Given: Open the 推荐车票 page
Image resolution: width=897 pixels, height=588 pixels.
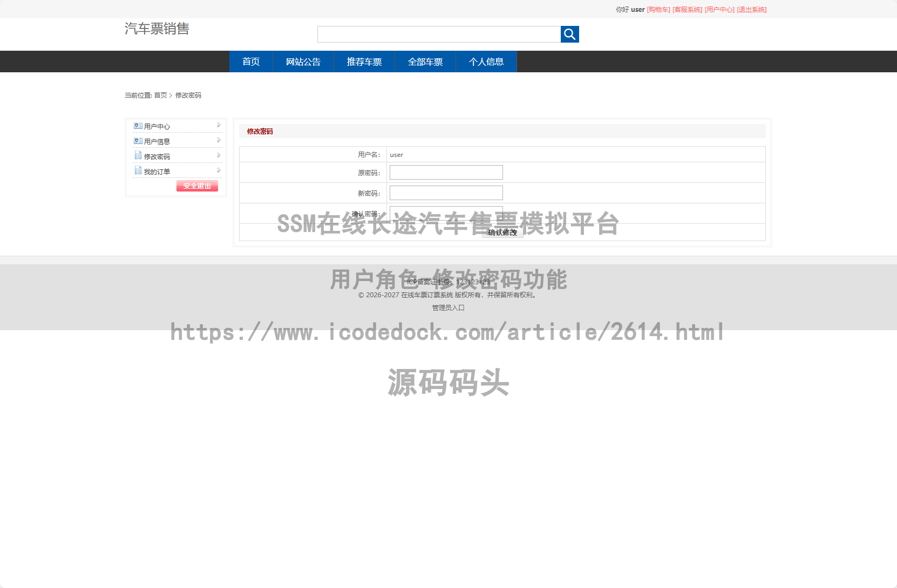Looking at the screenshot, I should (364, 61).
